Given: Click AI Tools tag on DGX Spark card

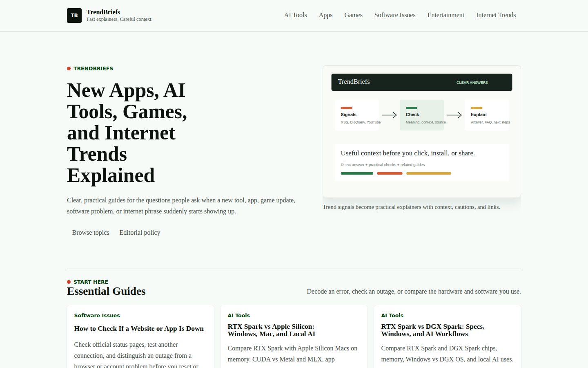Looking at the screenshot, I should point(392,316).
